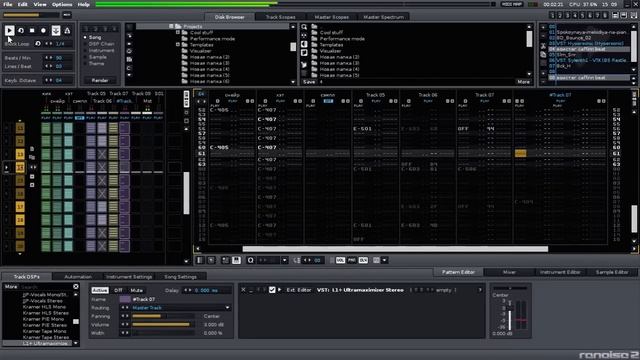Open the Options menu
This screenshot has width=640, height=360.
[x=62, y=4]
